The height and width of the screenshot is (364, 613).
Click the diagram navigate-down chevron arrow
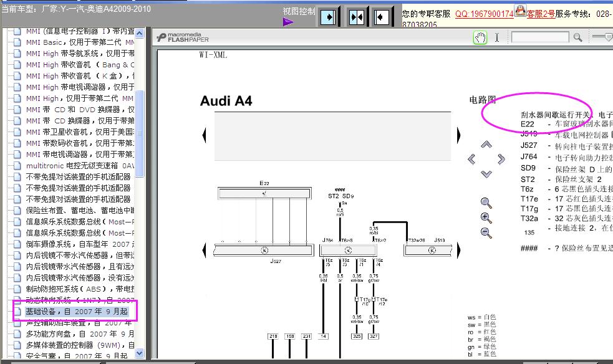tap(486, 174)
